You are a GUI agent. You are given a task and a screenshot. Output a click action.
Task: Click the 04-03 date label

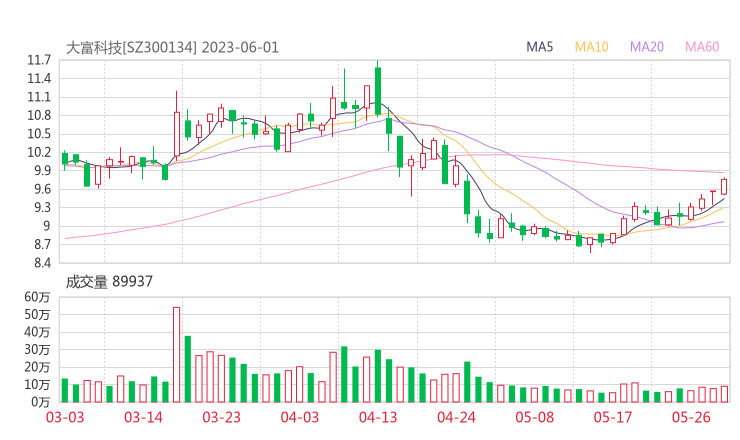[x=300, y=417]
